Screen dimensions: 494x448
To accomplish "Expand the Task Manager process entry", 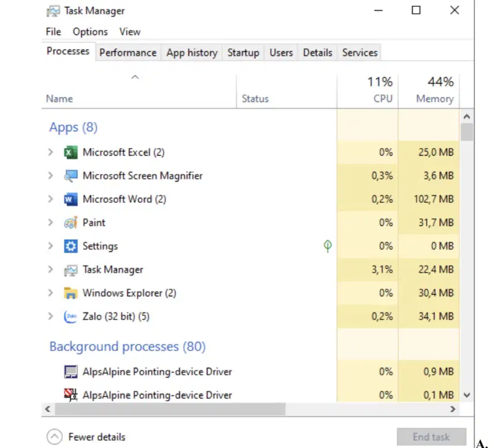I will [x=50, y=270].
